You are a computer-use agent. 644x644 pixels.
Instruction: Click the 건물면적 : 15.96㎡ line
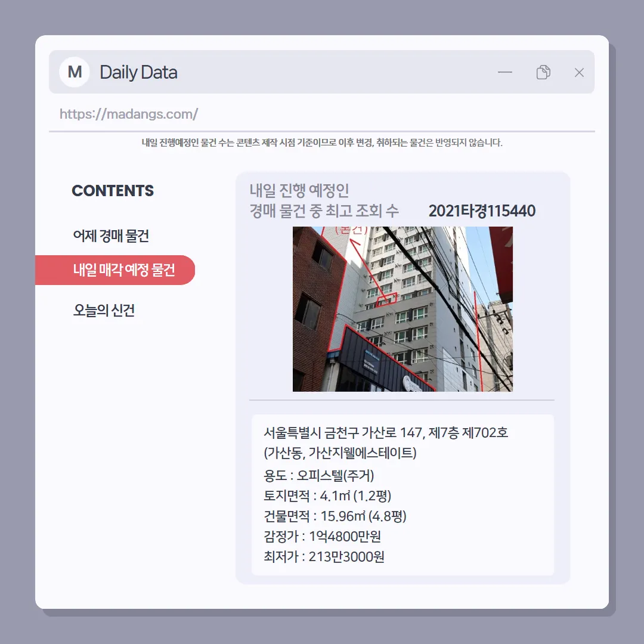coord(335,516)
